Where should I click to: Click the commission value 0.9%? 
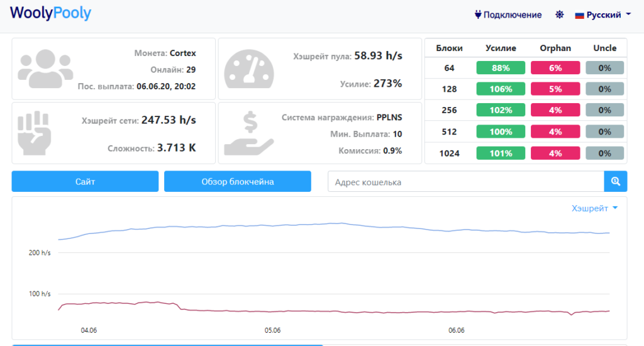pos(392,151)
